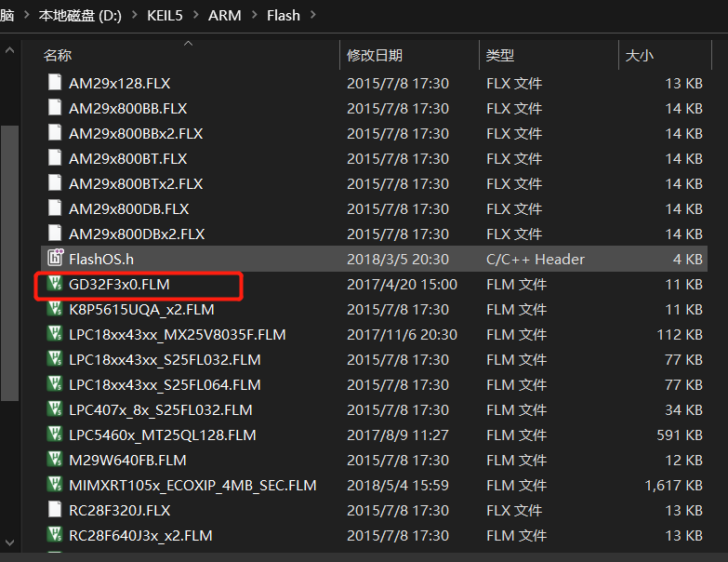Go to ARM folder breadcrumb
The height and width of the screenshot is (562, 728).
coord(225,15)
